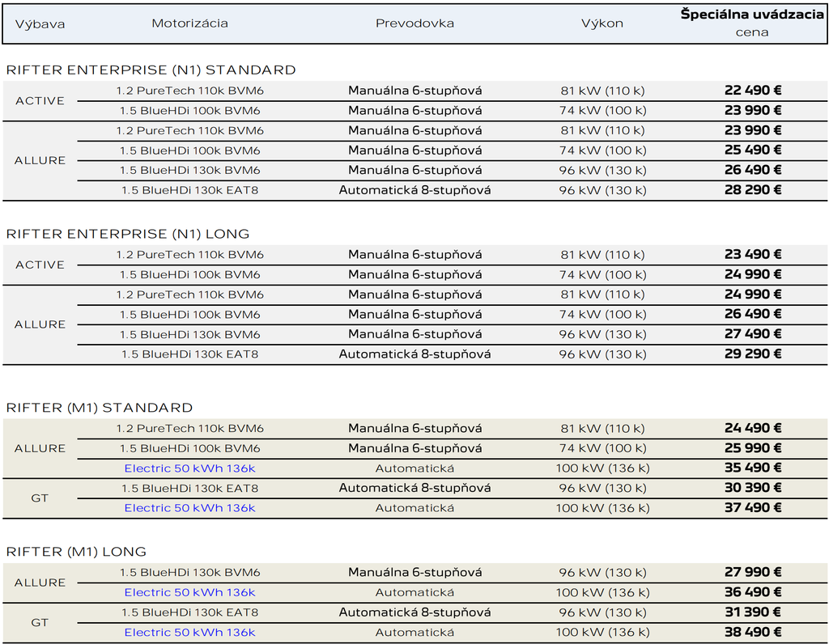Open the Electric 50 kWh link priced 37 490 €
This screenshot has width=829, height=644.
click(189, 508)
